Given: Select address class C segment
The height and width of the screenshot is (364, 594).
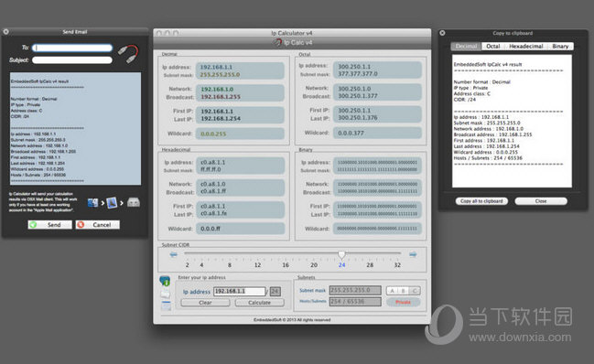Looking at the screenshot, I should 415,291.
